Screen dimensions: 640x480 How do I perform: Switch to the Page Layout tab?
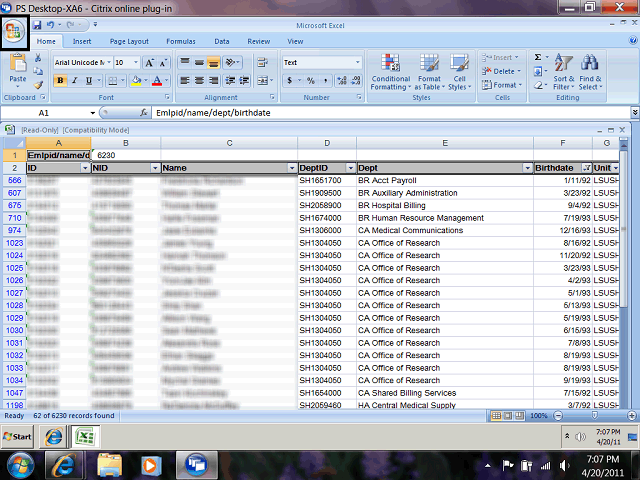click(x=129, y=42)
